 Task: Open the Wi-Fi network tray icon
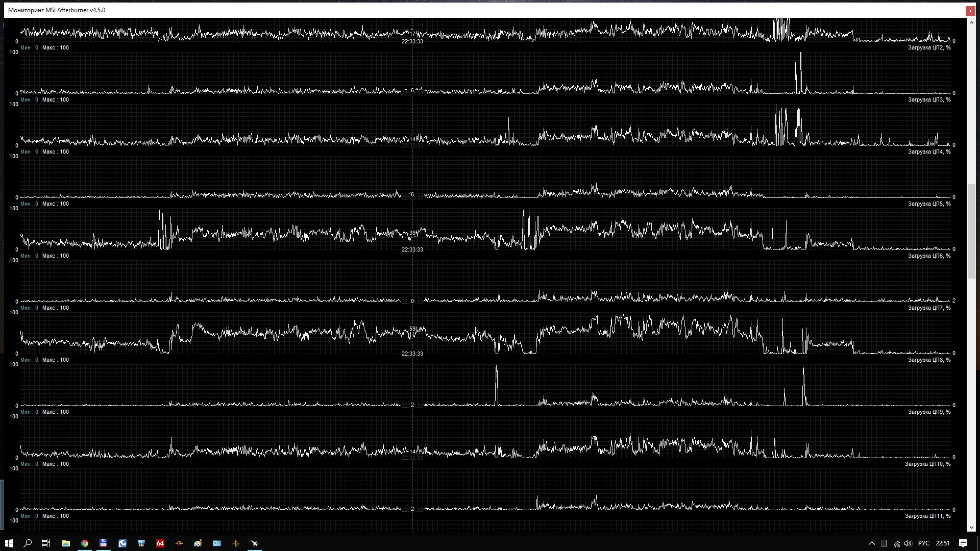click(x=896, y=543)
